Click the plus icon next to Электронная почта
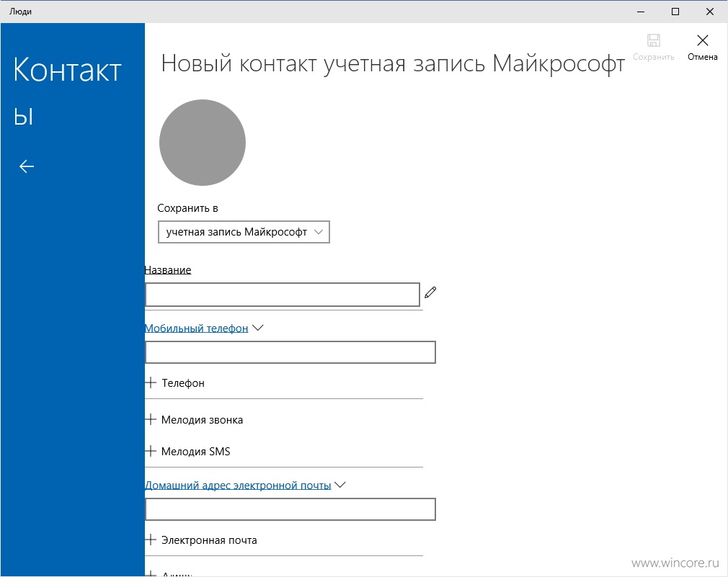 click(151, 540)
